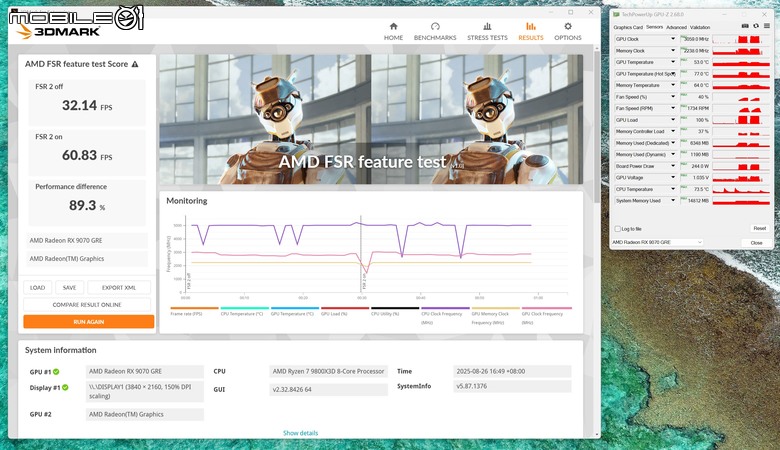Open Fan Speed (%) sensor dropdown
Screen dimensions: 780x450
[x=673, y=97]
